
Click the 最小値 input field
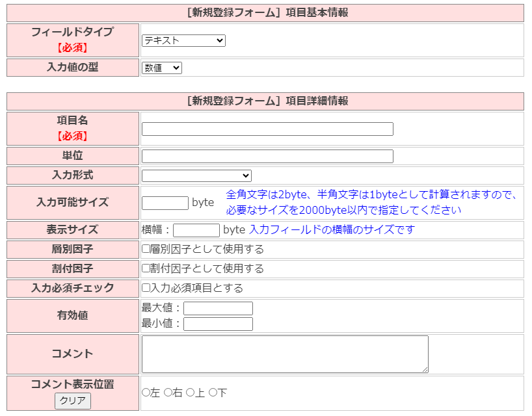pos(218,324)
